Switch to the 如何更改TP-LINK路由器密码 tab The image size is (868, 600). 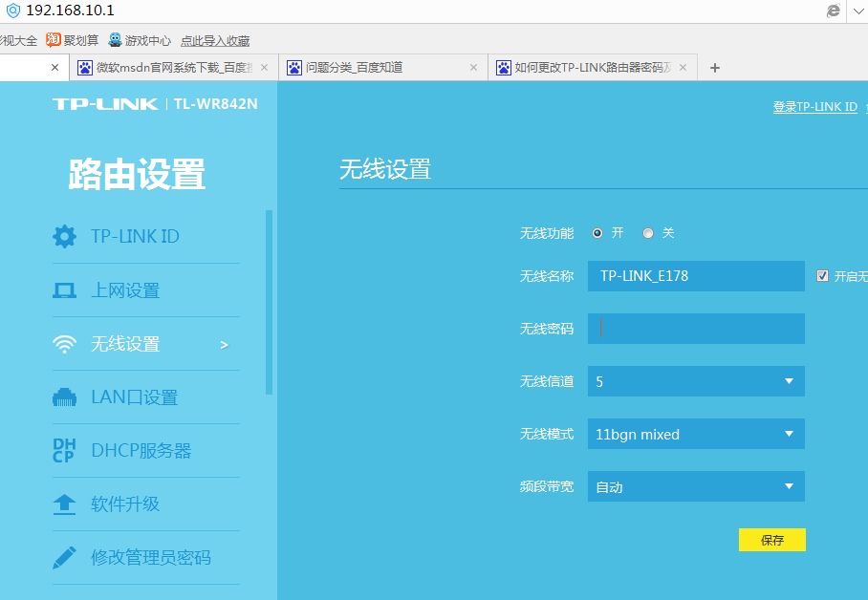(593, 68)
